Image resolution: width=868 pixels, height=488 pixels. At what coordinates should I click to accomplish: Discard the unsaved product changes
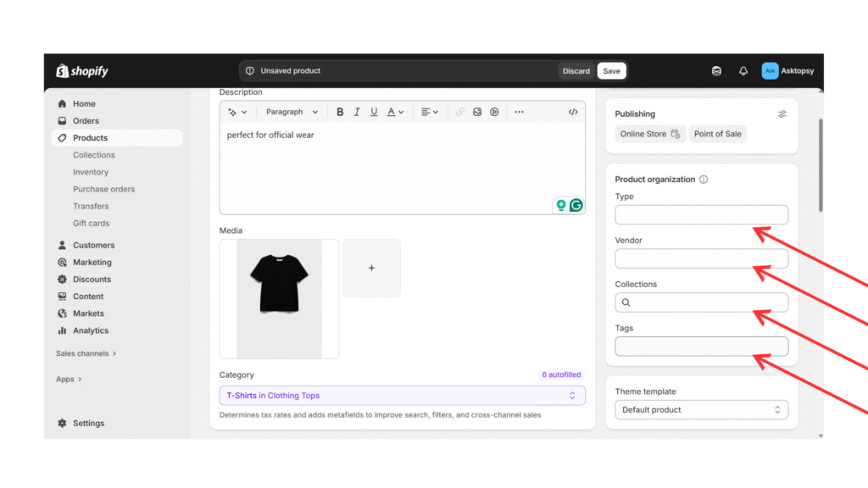[x=576, y=71]
